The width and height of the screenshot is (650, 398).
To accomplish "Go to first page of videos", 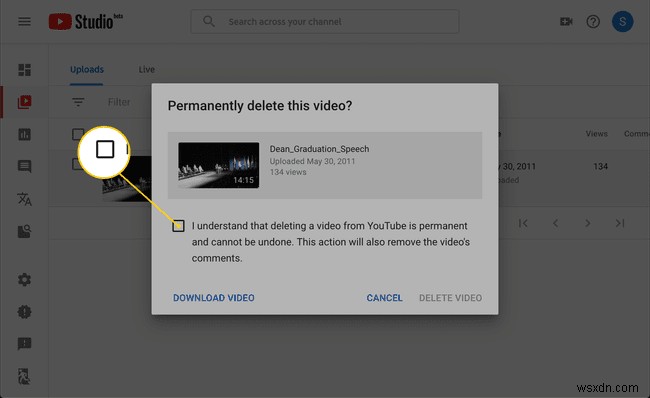I will point(523,223).
